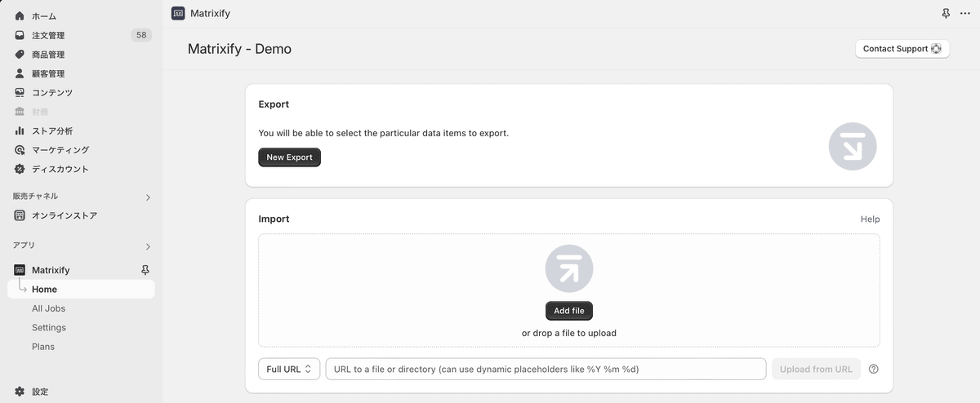Click the URL to a file input field
This screenshot has width=980, height=403.
[x=546, y=369]
